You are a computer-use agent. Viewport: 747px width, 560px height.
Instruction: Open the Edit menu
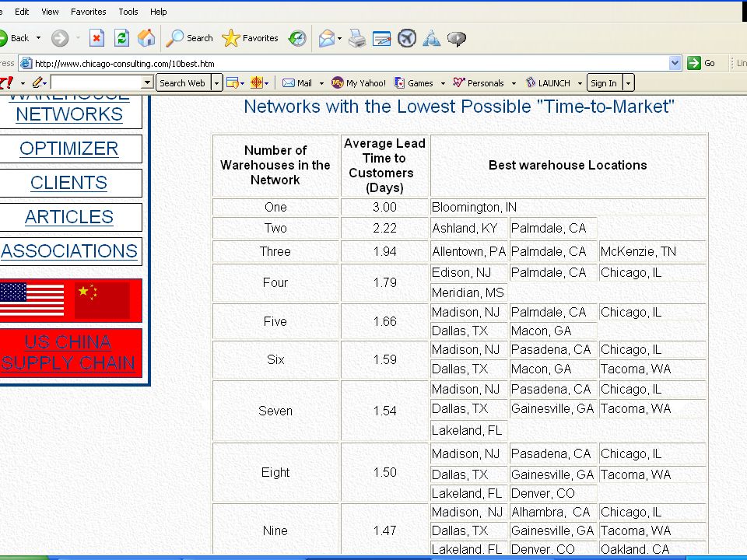22,12
